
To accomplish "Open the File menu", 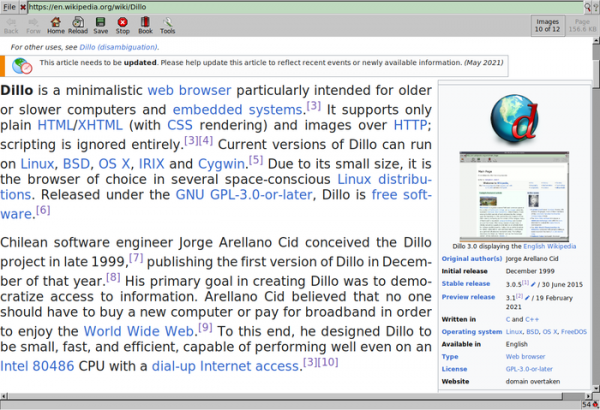I will [9, 6].
